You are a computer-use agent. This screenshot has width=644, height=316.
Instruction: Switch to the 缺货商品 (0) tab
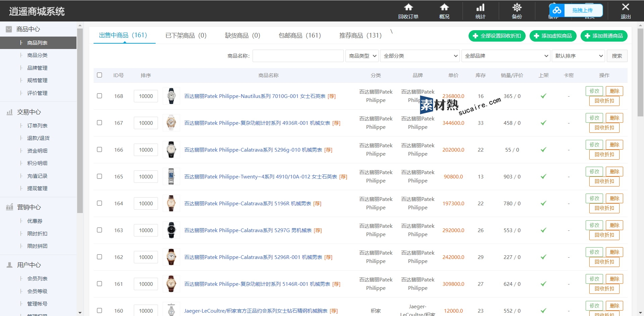tap(243, 35)
